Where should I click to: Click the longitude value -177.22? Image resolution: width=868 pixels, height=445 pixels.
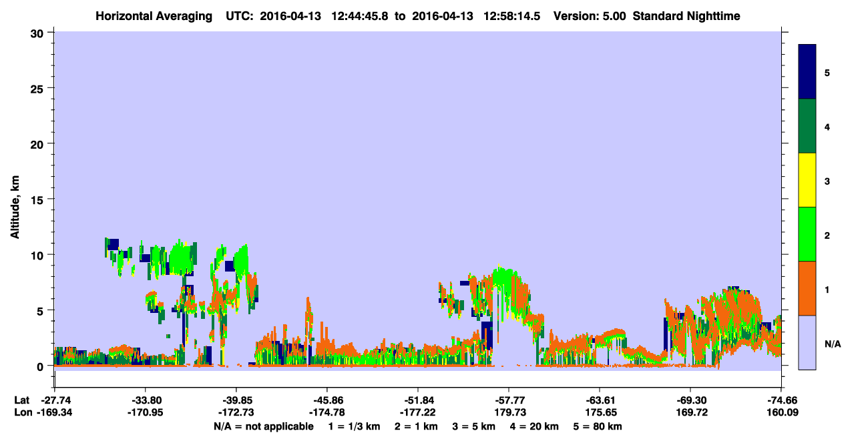click(x=417, y=412)
